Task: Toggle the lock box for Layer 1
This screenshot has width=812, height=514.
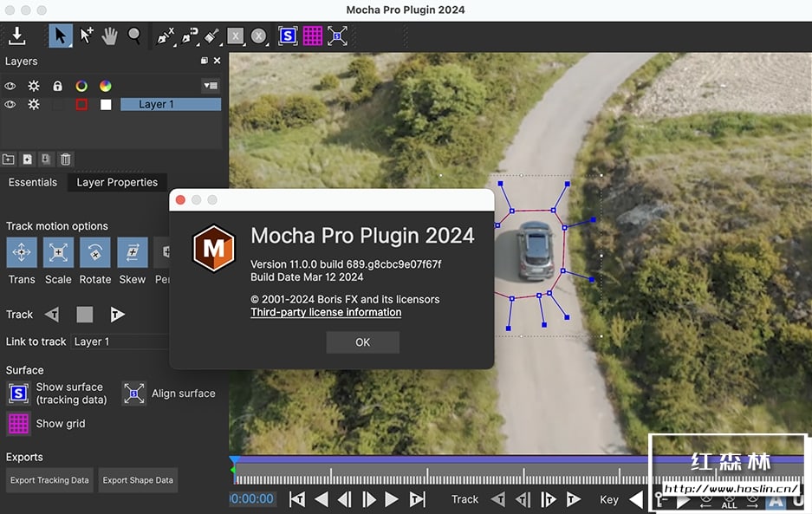Action: pyautogui.click(x=57, y=105)
